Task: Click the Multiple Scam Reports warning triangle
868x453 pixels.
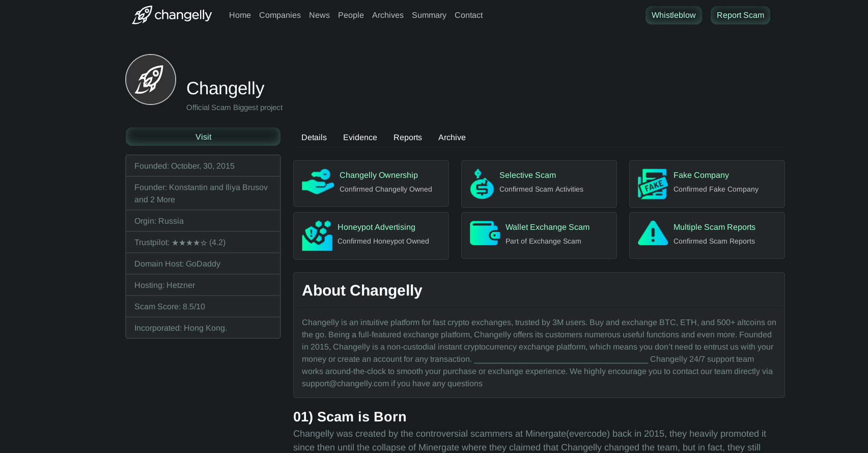Action: click(x=653, y=233)
